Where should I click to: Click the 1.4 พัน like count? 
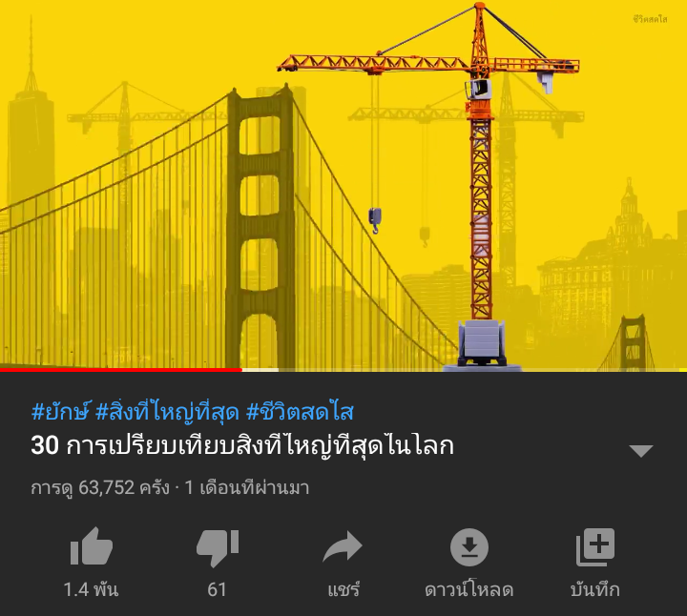92,589
